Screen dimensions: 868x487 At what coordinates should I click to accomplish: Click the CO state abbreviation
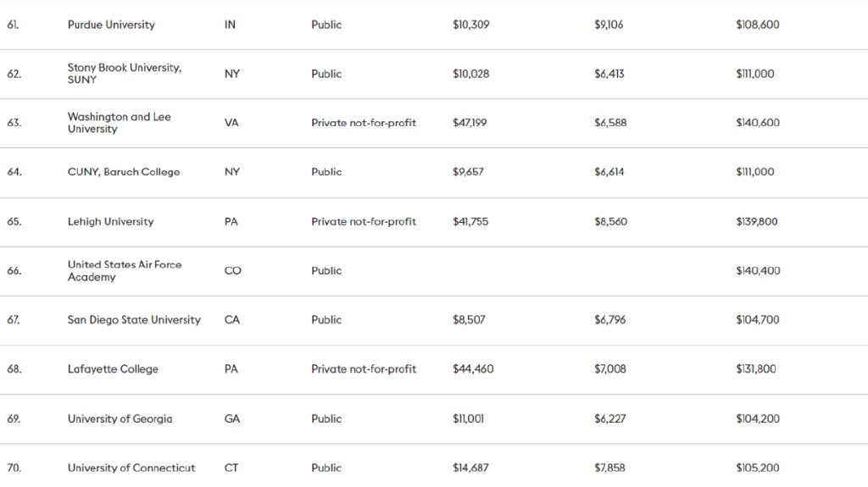232,271
